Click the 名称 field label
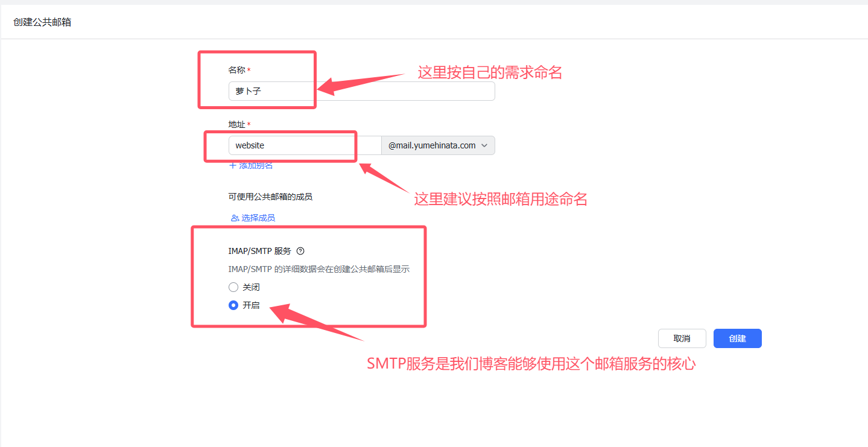This screenshot has width=868, height=447. pos(236,70)
